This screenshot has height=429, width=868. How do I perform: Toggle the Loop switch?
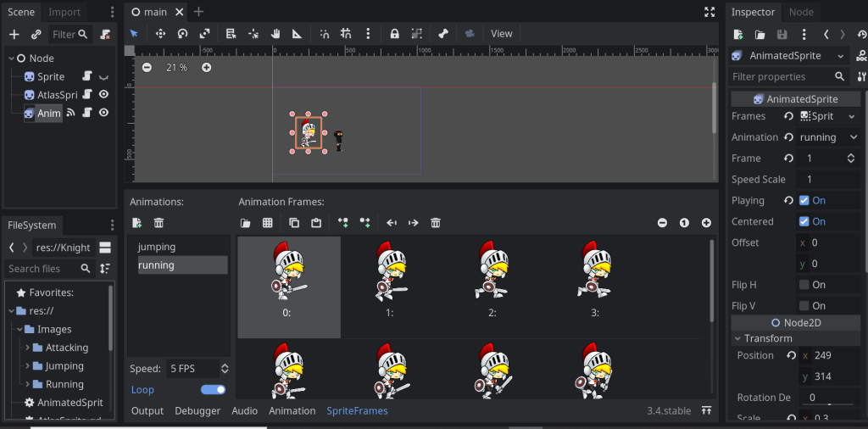[x=213, y=390]
